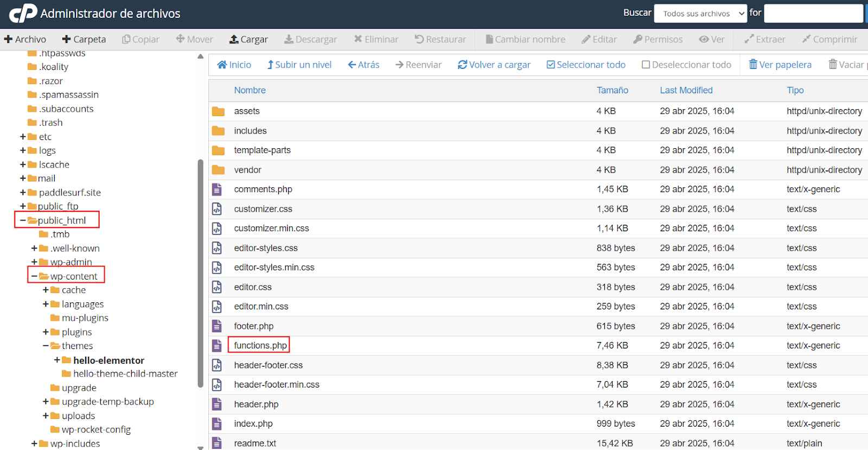Click the Copiar toolbar button
Image resolution: width=868 pixels, height=450 pixels.
[x=141, y=39]
